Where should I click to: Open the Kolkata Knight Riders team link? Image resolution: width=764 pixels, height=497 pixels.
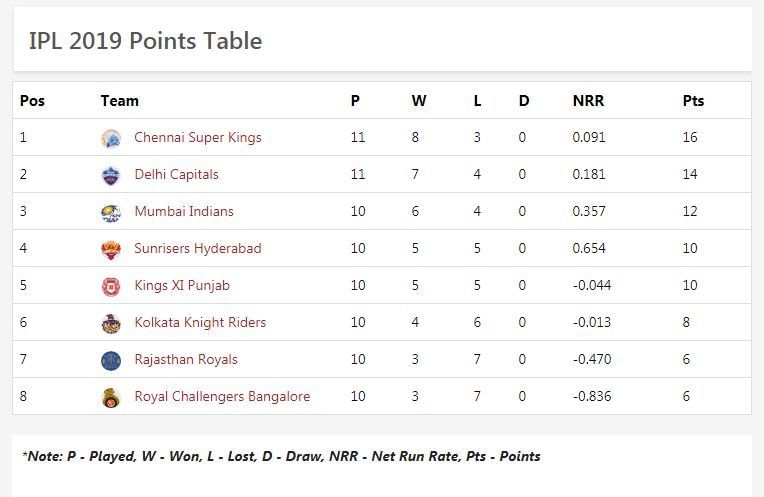coord(200,323)
